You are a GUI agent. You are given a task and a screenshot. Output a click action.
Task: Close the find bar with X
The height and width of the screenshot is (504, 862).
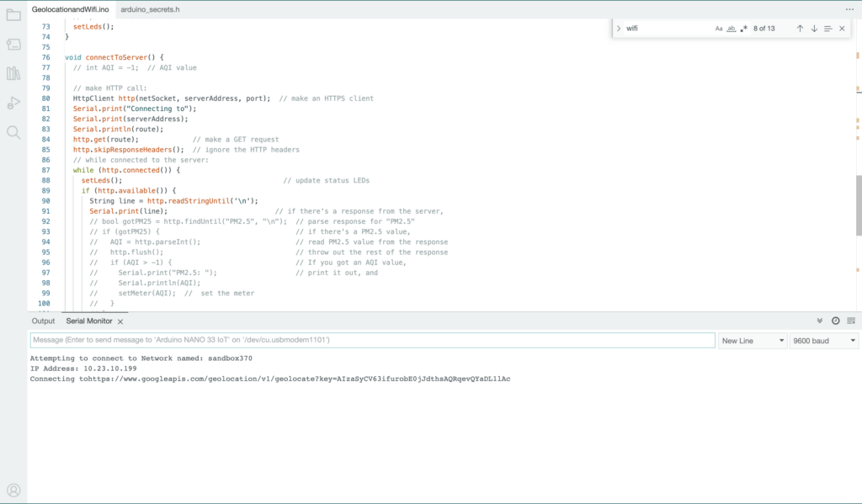(x=841, y=28)
